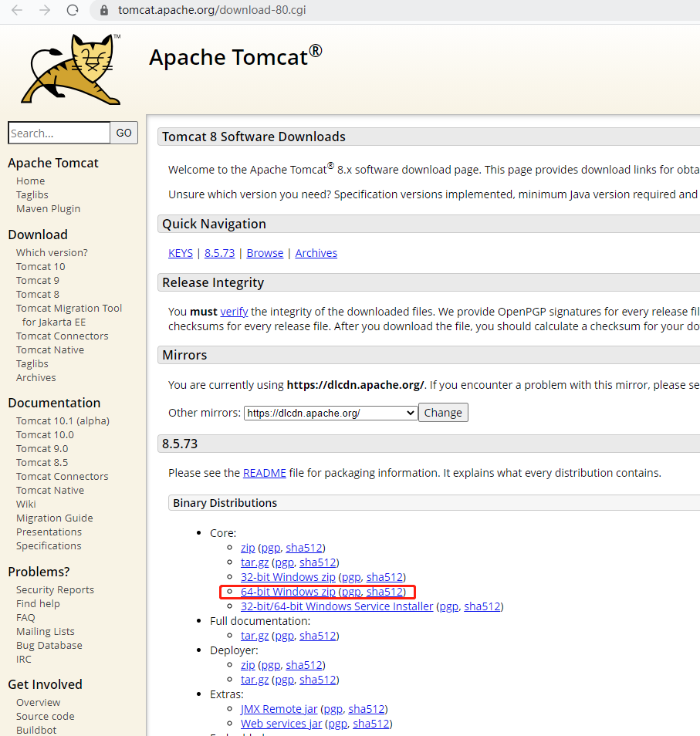The height and width of the screenshot is (736, 700).
Task: Open the Maven Plugin sidebar link
Action: pos(48,208)
